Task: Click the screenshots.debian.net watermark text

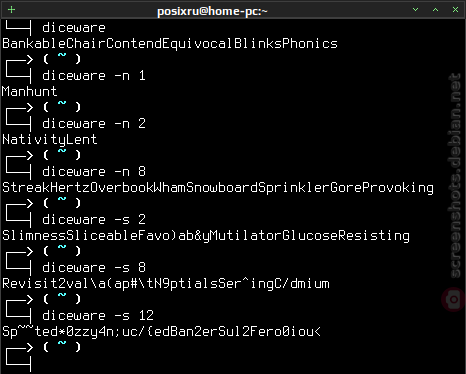Action: pyautogui.click(x=455, y=175)
